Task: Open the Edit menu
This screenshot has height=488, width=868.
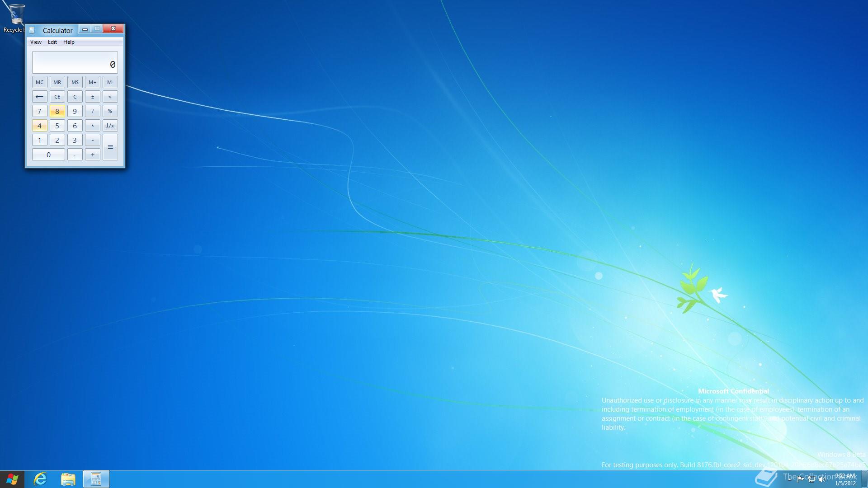Action: pos(52,42)
